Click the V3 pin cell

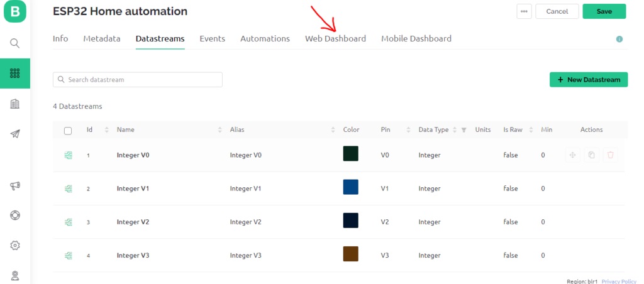[x=385, y=255]
